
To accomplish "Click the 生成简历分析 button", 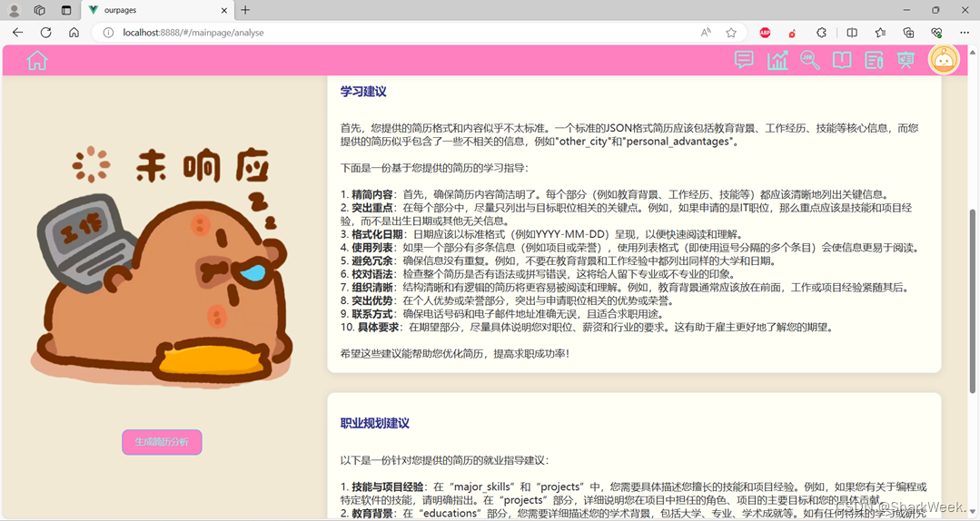I will [162, 442].
